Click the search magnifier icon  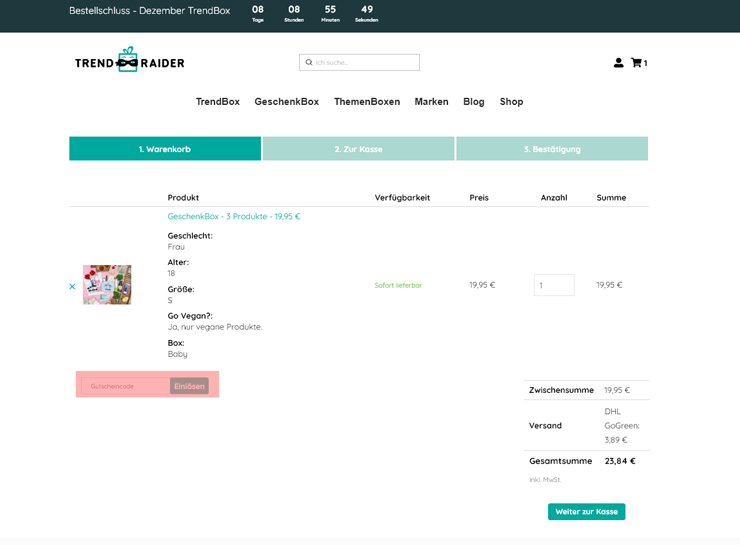(309, 62)
